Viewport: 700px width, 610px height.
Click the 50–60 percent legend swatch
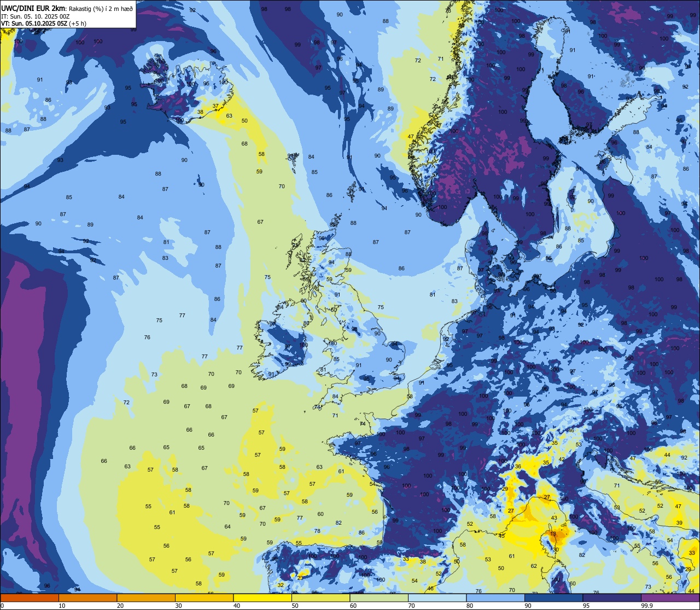[320, 597]
